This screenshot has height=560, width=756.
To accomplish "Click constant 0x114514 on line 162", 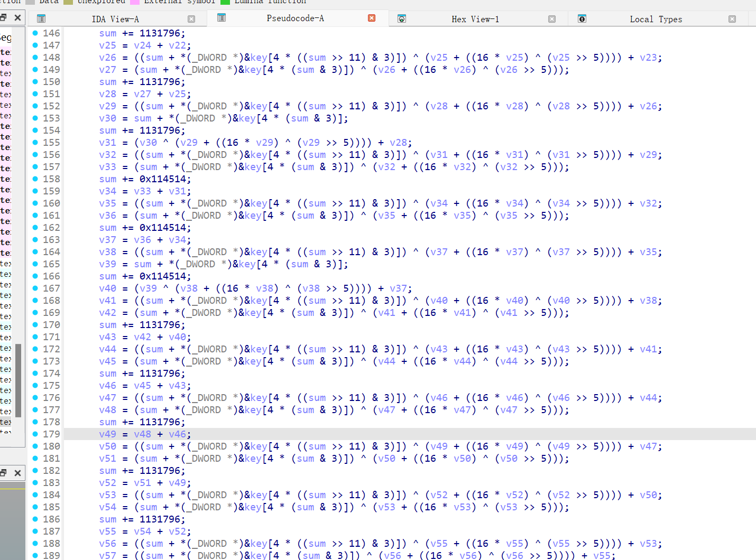I will click(162, 228).
